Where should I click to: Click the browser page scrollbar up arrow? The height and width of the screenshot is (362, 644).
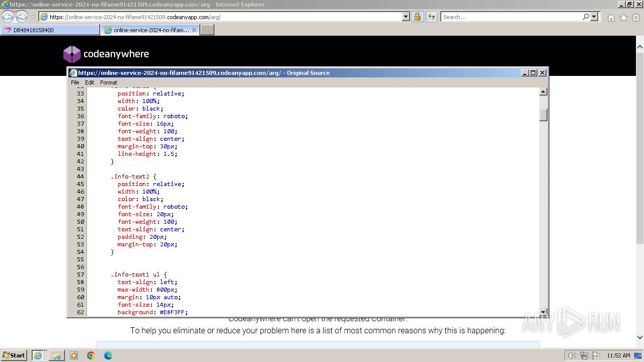[x=639, y=46]
